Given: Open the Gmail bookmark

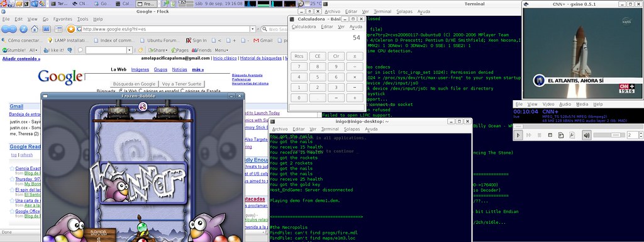Looking at the screenshot, I should point(263,40).
